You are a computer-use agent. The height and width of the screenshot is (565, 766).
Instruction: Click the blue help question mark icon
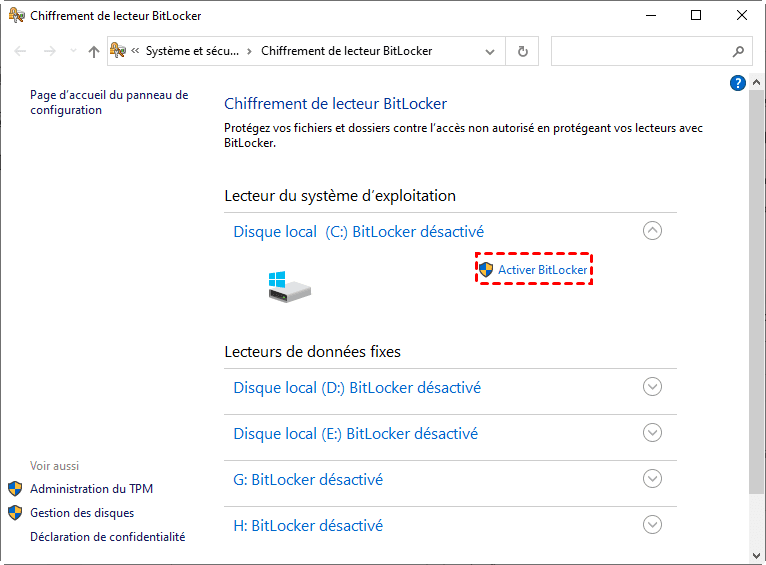(738, 83)
